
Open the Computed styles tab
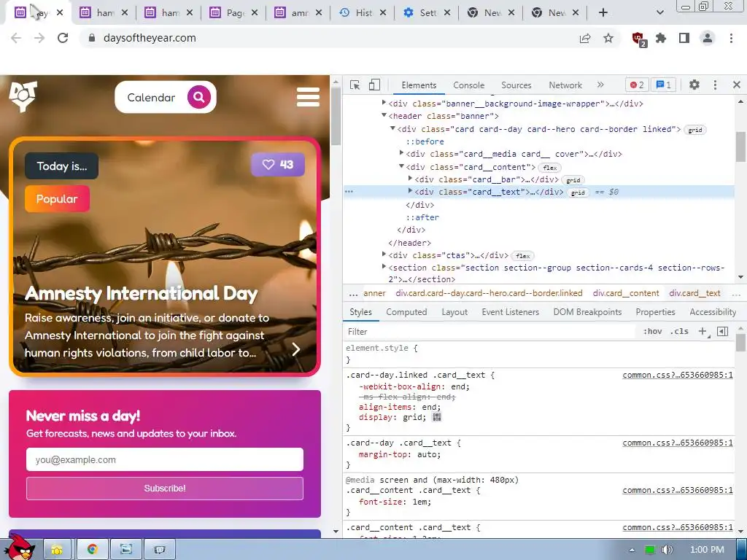pyautogui.click(x=406, y=312)
